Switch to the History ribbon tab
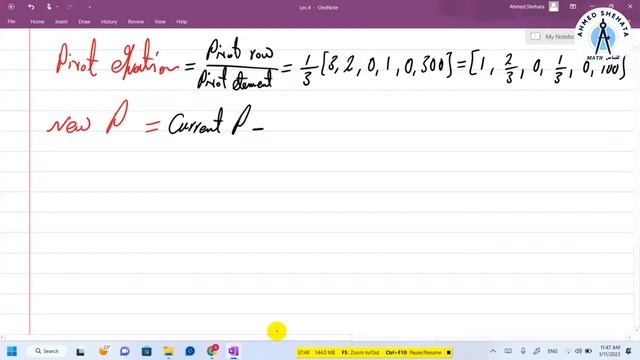Screen dimensions: 640x360 click(x=109, y=22)
